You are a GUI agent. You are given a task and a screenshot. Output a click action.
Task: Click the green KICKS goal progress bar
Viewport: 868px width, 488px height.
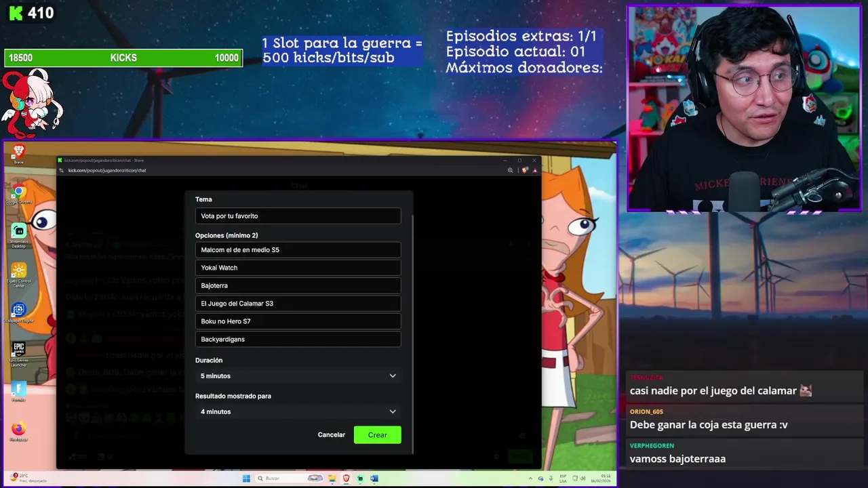[x=123, y=58]
